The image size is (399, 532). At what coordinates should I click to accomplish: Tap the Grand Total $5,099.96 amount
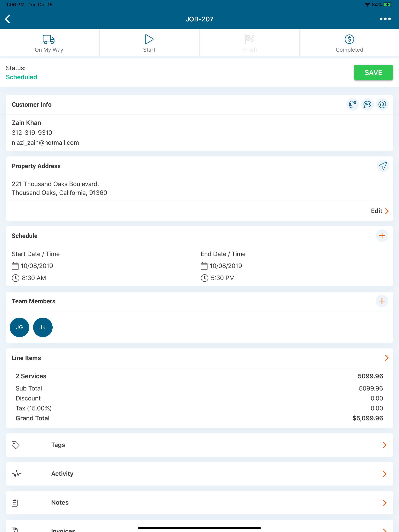[368, 418]
